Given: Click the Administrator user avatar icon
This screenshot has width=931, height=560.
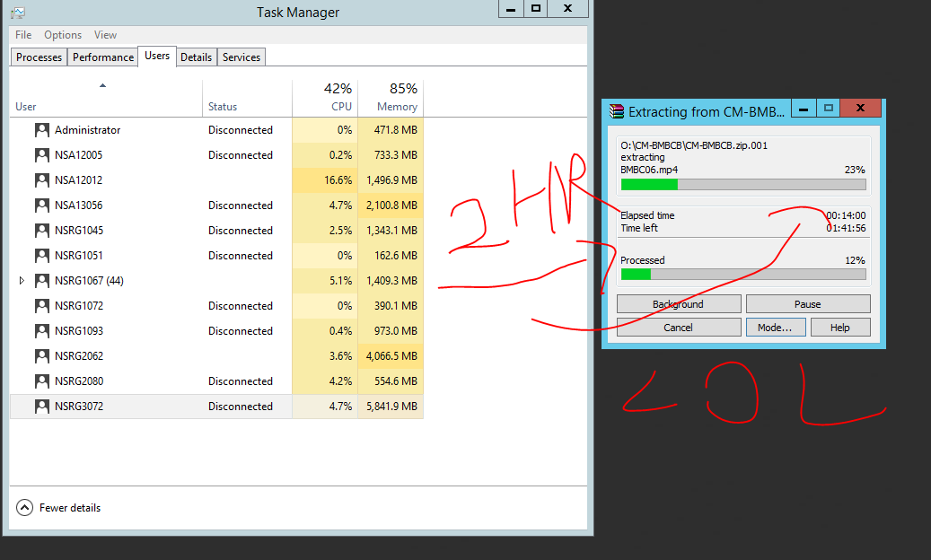Looking at the screenshot, I should [41, 130].
